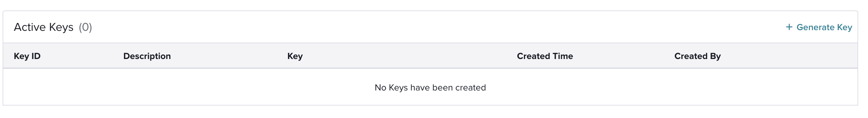Click empty title bar area before Generate Key

[438, 27]
